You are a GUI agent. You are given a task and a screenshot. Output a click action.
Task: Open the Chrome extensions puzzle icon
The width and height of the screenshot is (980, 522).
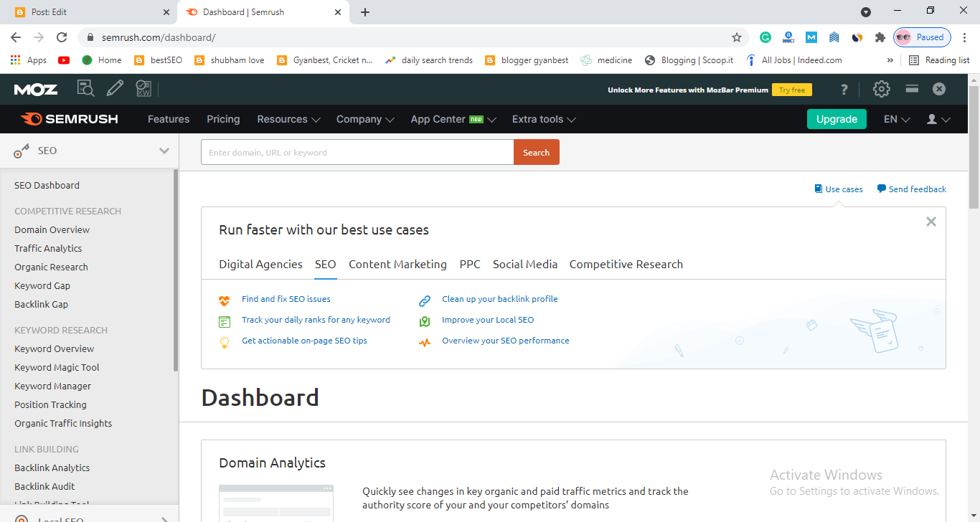click(x=880, y=37)
